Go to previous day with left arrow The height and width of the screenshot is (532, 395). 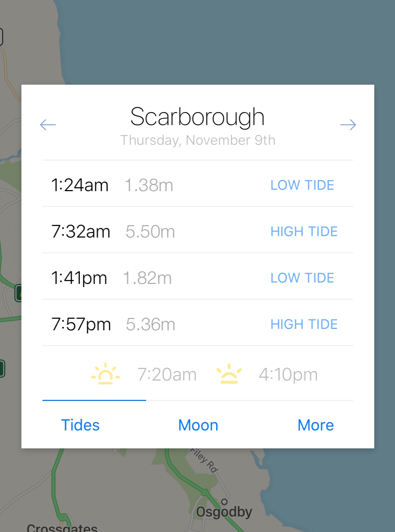[48, 124]
